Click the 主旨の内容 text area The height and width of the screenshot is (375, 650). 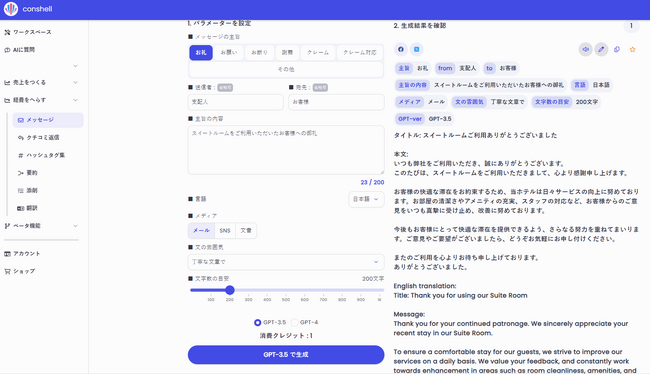pyautogui.click(x=286, y=150)
